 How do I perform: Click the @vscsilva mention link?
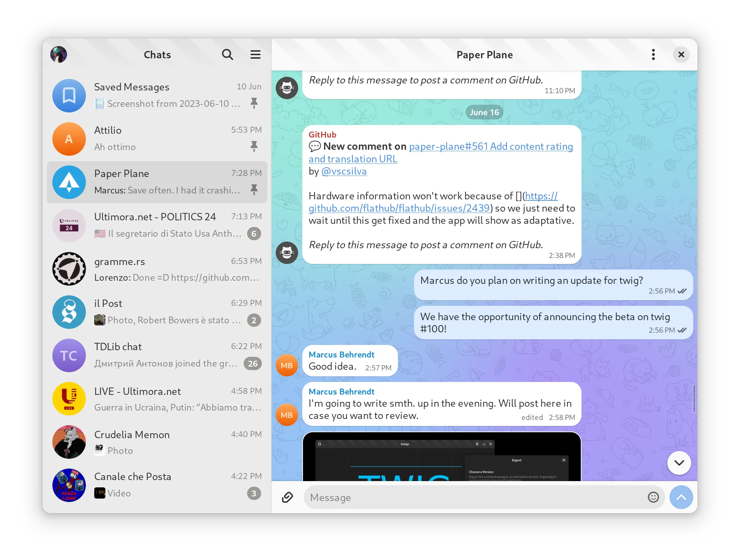(x=344, y=171)
